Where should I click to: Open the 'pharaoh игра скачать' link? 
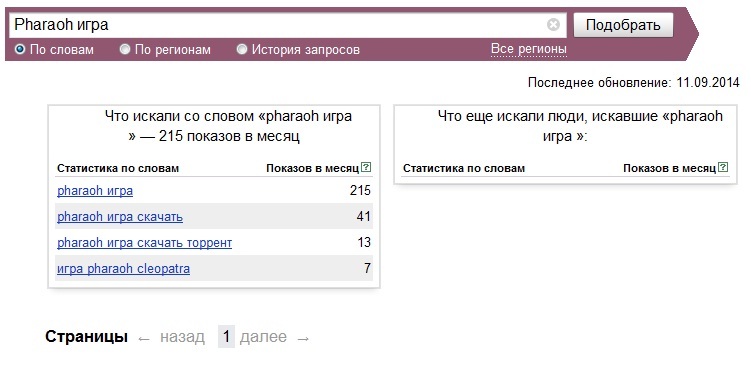(120, 216)
